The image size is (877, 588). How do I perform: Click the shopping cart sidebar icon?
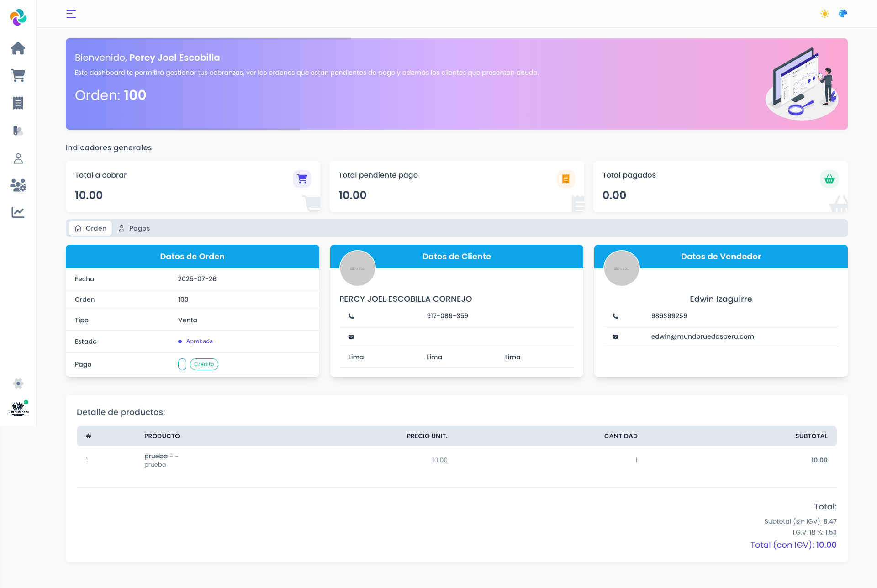[18, 76]
